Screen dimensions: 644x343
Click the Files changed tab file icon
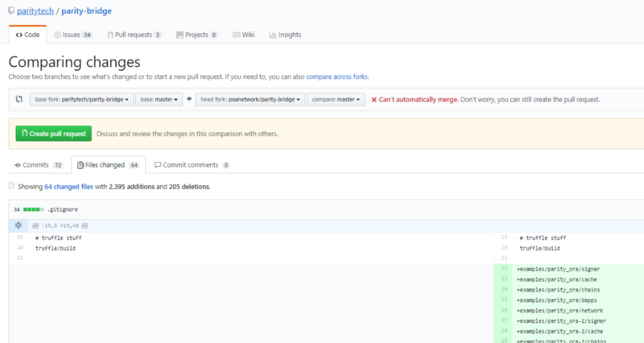tap(80, 165)
